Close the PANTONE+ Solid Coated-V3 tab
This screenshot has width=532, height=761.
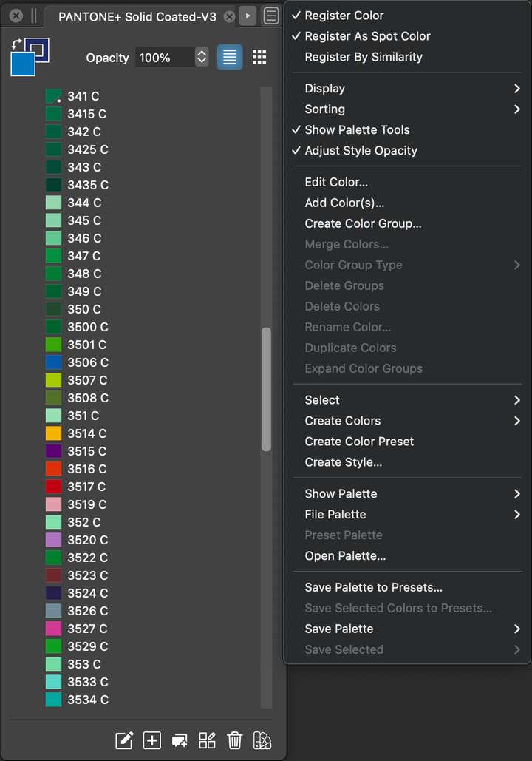(x=229, y=16)
